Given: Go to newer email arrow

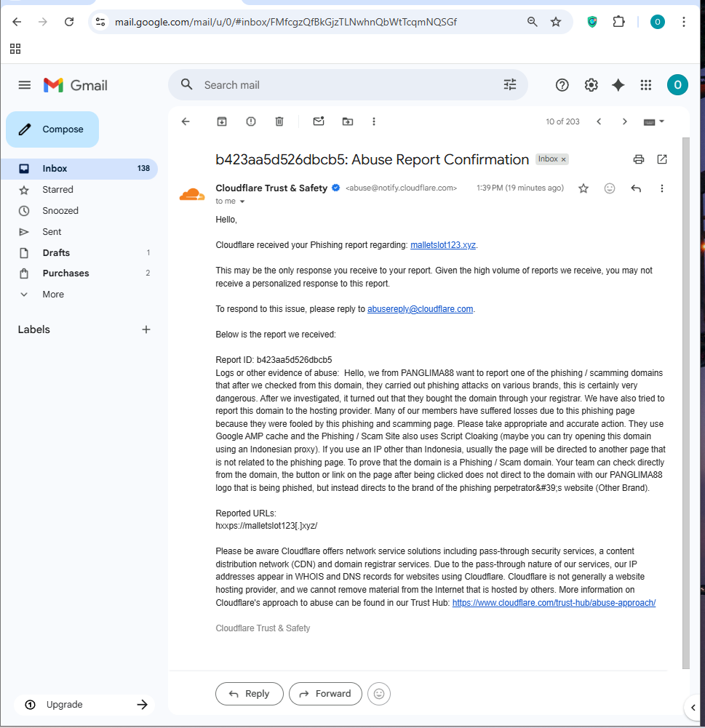Looking at the screenshot, I should click(599, 121).
